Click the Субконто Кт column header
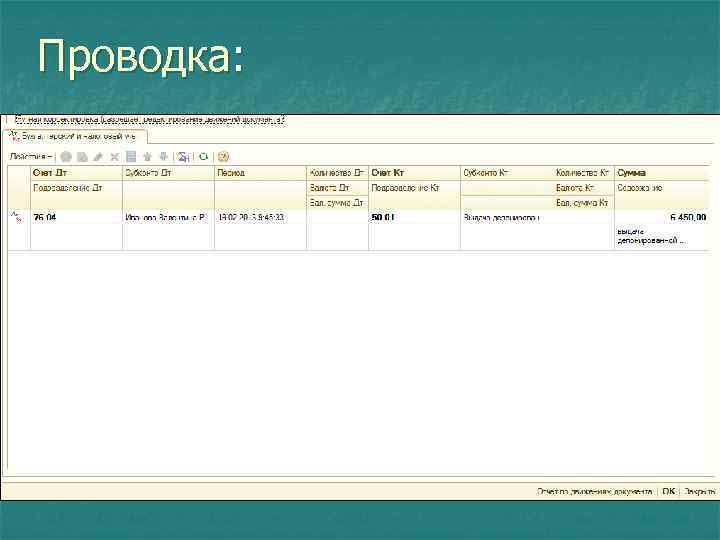The image size is (720, 540). [506, 173]
